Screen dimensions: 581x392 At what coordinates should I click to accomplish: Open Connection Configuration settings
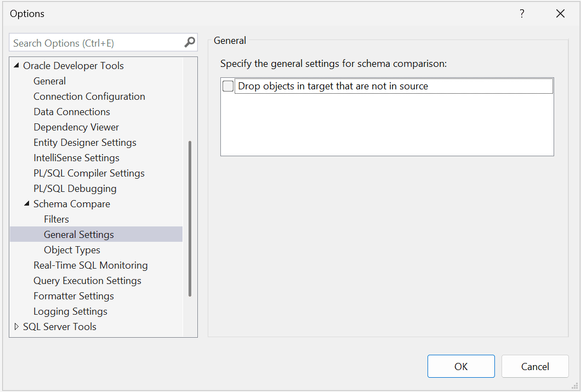tap(89, 96)
